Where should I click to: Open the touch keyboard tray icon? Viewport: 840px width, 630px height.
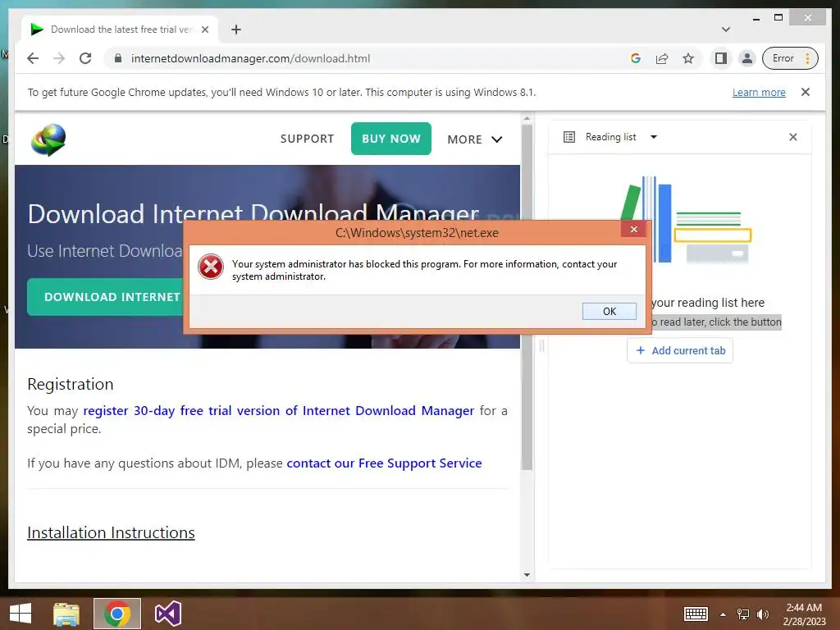[x=696, y=614]
